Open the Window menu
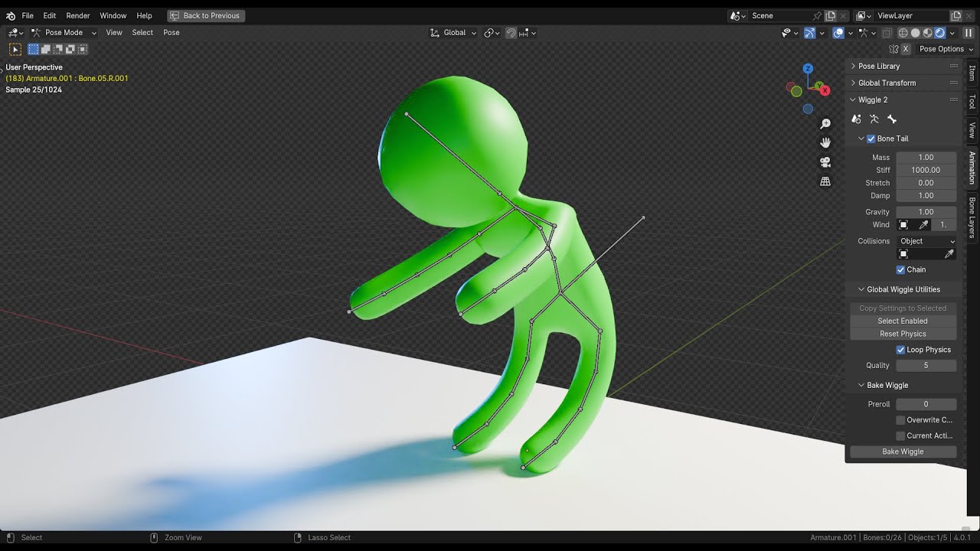 tap(113, 15)
